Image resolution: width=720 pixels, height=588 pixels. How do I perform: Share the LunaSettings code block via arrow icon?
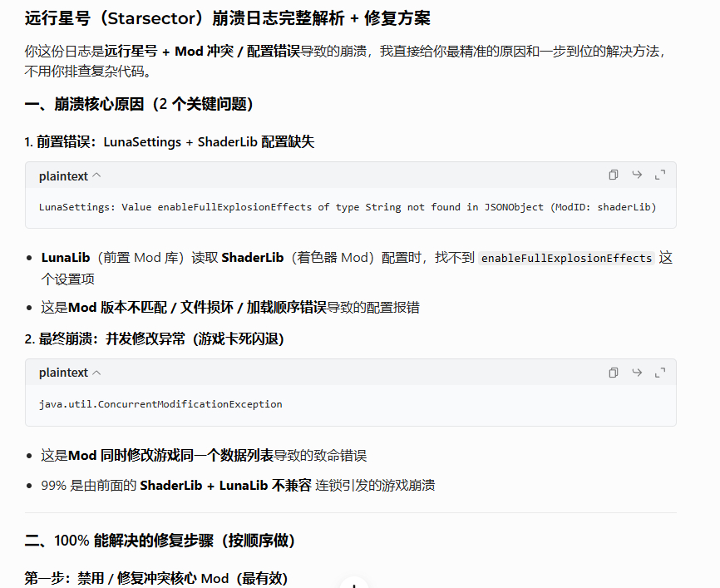pos(637,175)
